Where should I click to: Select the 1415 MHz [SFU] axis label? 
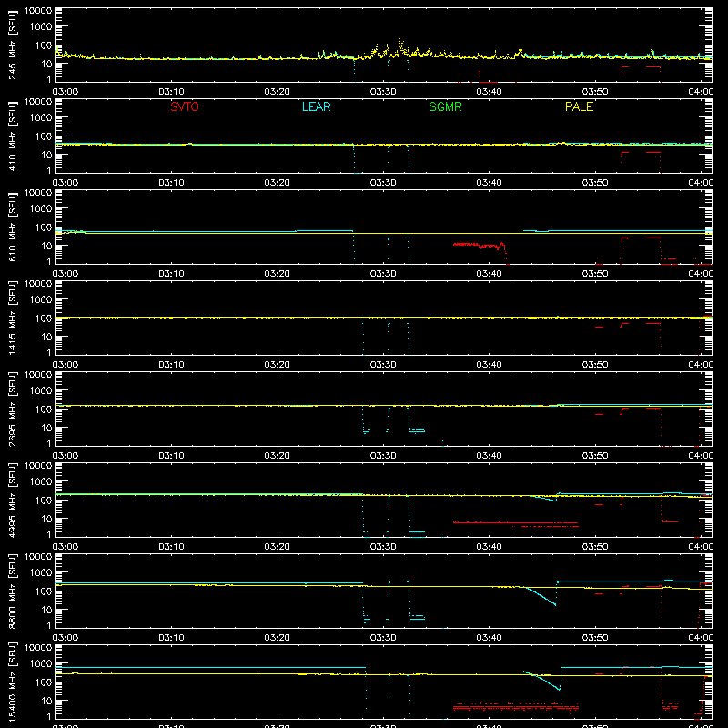coord(12,318)
